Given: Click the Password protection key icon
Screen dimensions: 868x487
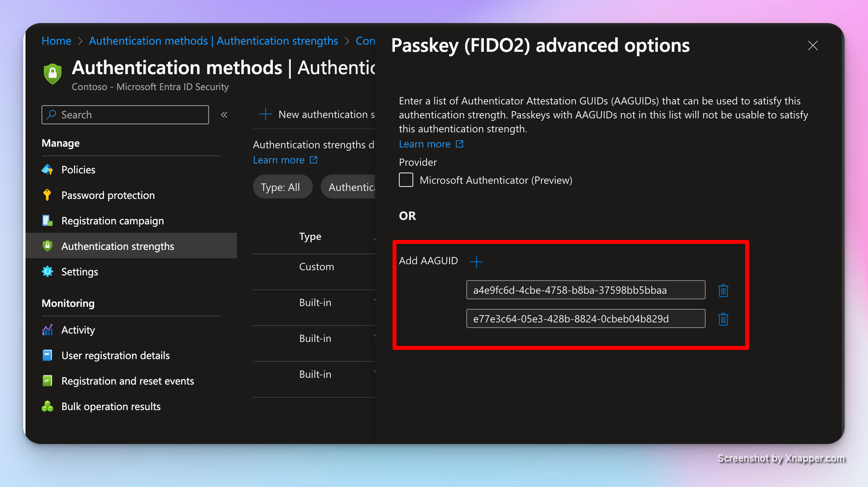Looking at the screenshot, I should pos(47,195).
